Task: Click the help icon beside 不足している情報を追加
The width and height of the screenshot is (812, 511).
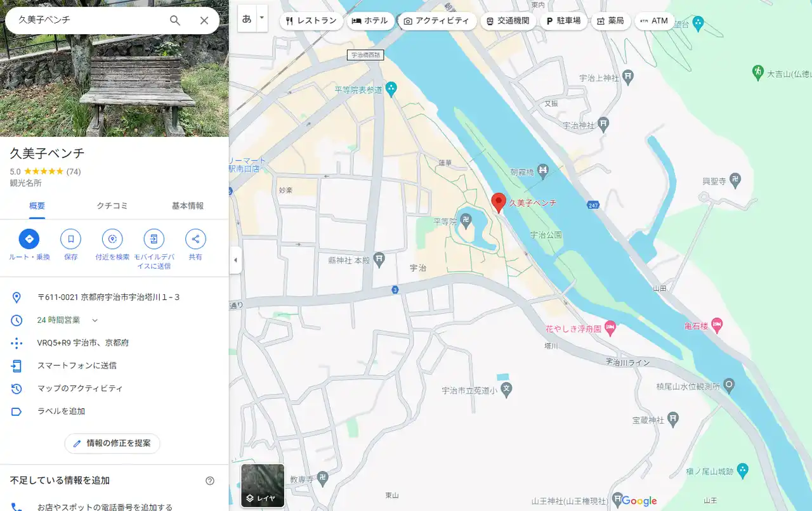Action: [210, 481]
